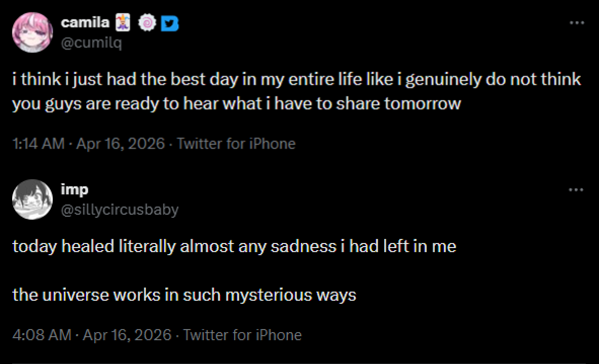The height and width of the screenshot is (364, 599).
Task: Open camila's "best day in my entire life" tweet
Action: (296, 92)
